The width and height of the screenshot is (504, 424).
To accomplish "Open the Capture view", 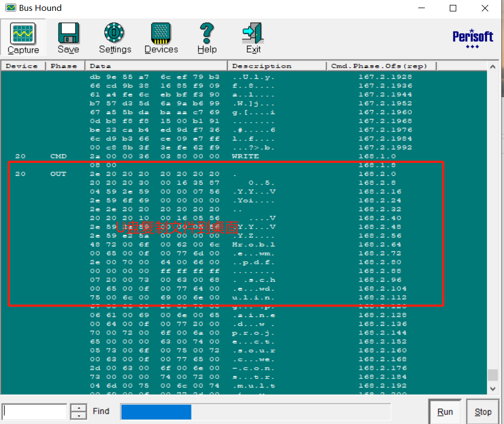I will (x=23, y=38).
